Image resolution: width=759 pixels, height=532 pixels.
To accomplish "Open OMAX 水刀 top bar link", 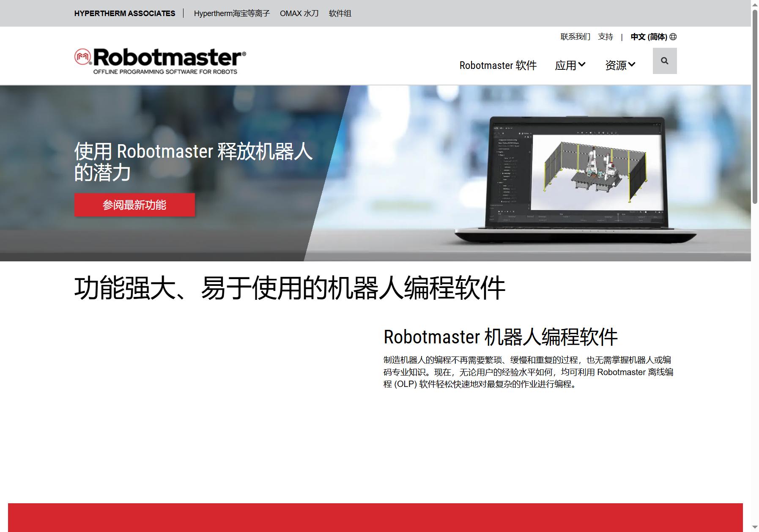I will tap(299, 14).
